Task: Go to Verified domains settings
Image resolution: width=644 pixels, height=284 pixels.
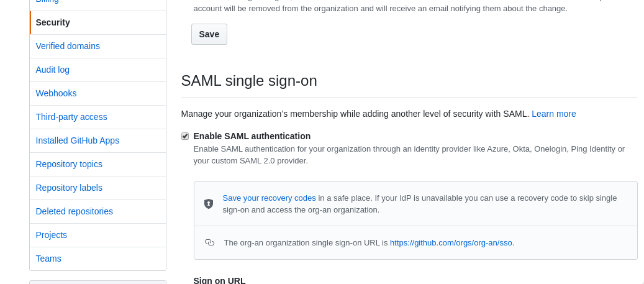Action: 98,46
